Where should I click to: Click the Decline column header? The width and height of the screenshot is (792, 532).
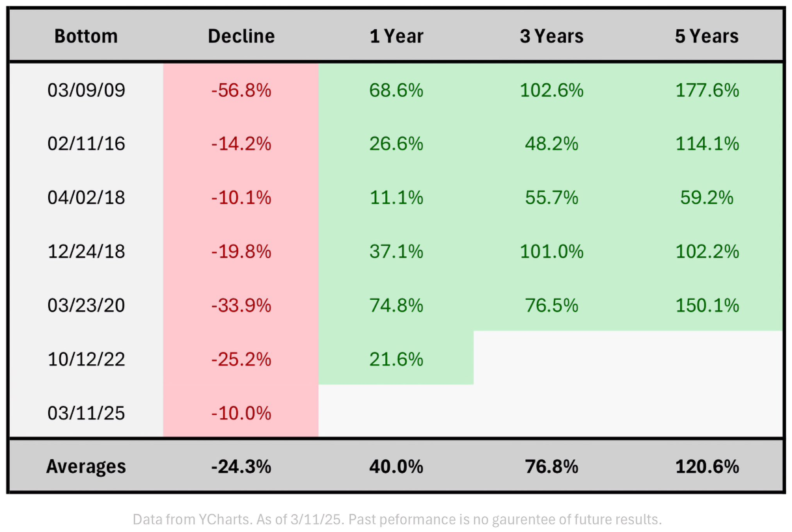click(x=241, y=36)
